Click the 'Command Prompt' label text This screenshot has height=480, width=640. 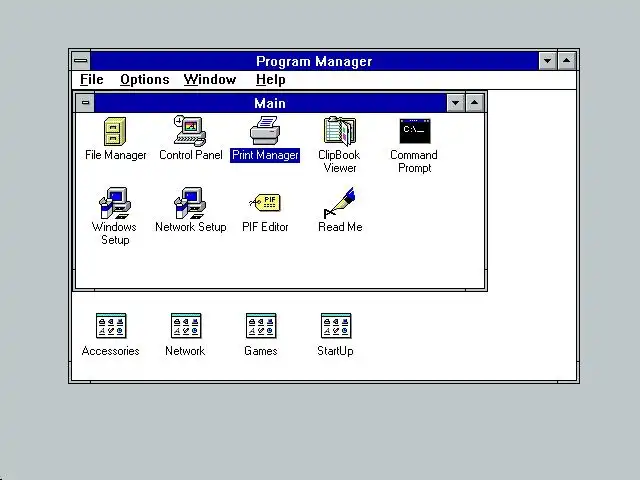[x=414, y=161]
